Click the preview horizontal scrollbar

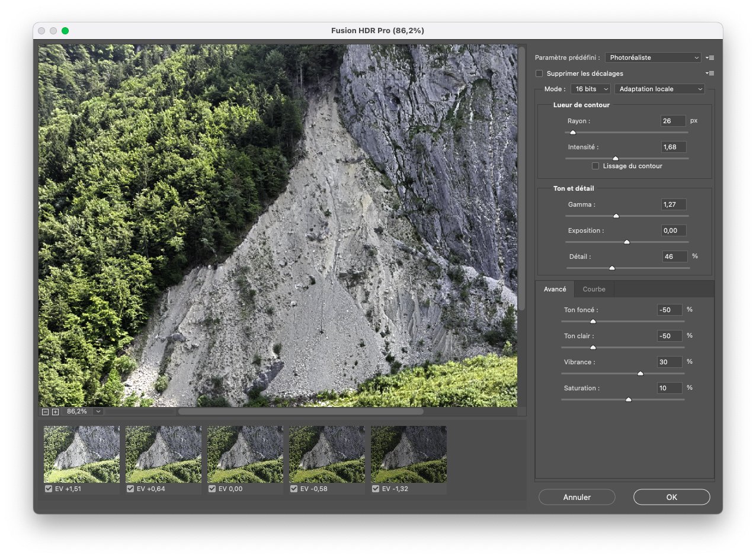(x=301, y=411)
